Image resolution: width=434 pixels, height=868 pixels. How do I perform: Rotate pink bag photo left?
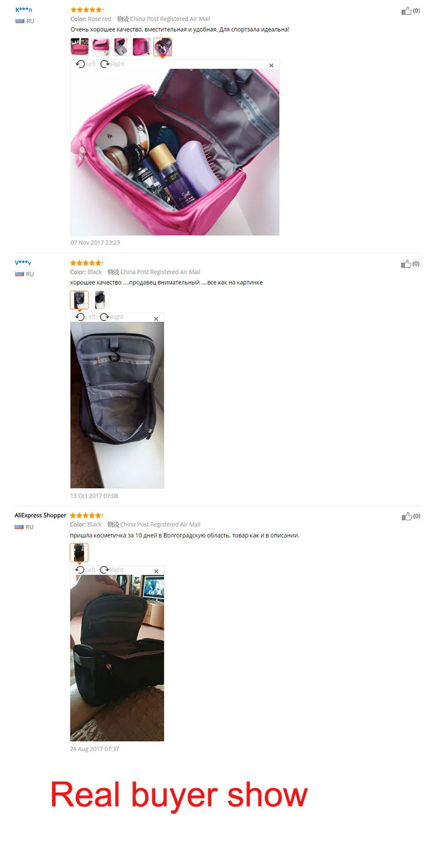click(86, 64)
